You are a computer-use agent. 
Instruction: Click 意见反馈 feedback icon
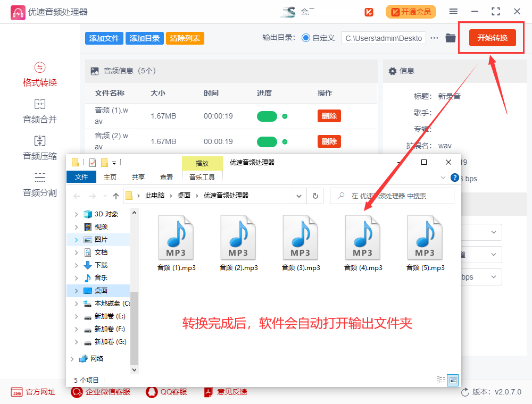pyautogui.click(x=209, y=392)
